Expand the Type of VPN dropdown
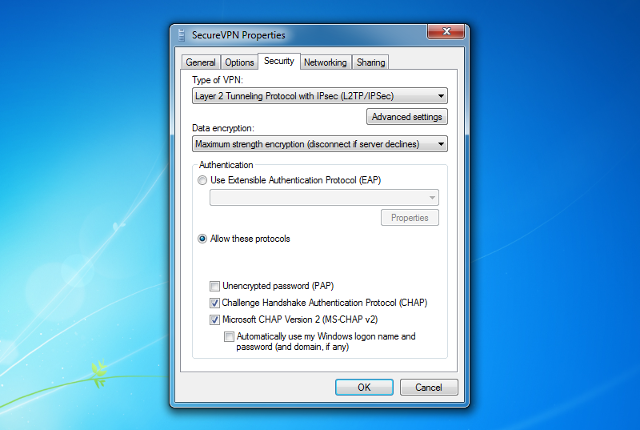This screenshot has width=640, height=430. click(x=320, y=96)
